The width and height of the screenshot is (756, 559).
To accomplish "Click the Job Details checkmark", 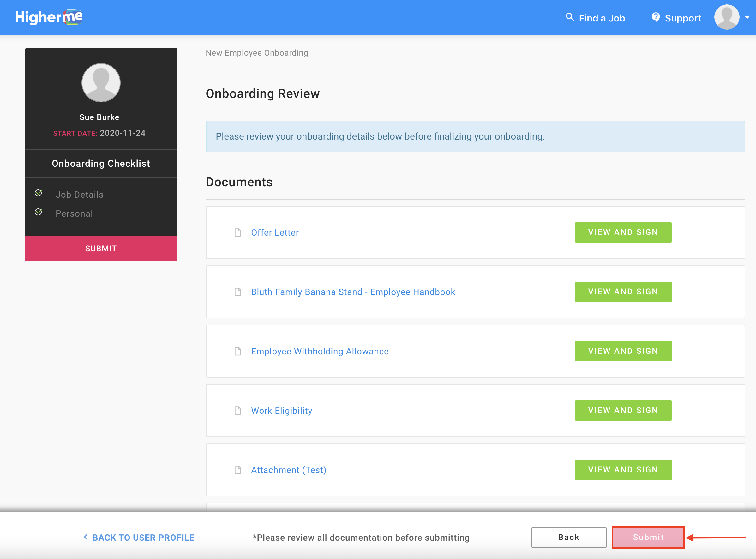I will coord(38,193).
